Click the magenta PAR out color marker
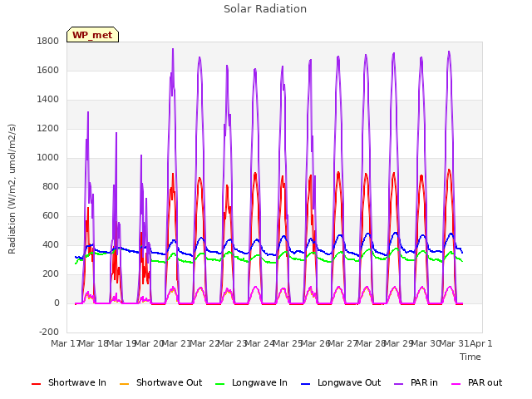The height and width of the screenshot is (399, 532). [x=456, y=384]
